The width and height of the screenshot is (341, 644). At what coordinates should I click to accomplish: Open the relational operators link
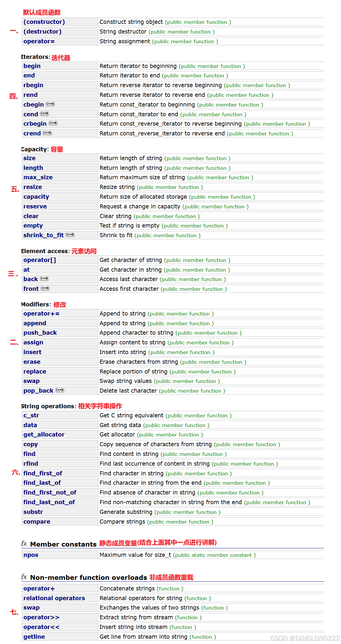click(x=54, y=598)
